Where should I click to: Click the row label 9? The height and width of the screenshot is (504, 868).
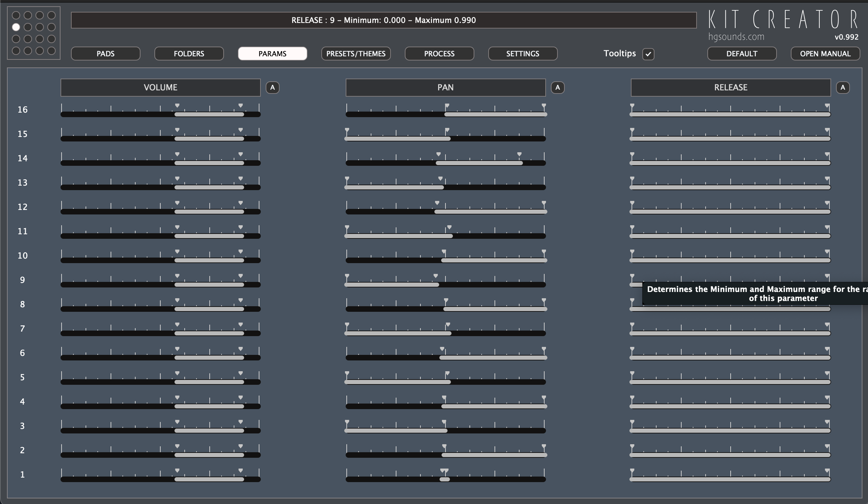coord(23,280)
